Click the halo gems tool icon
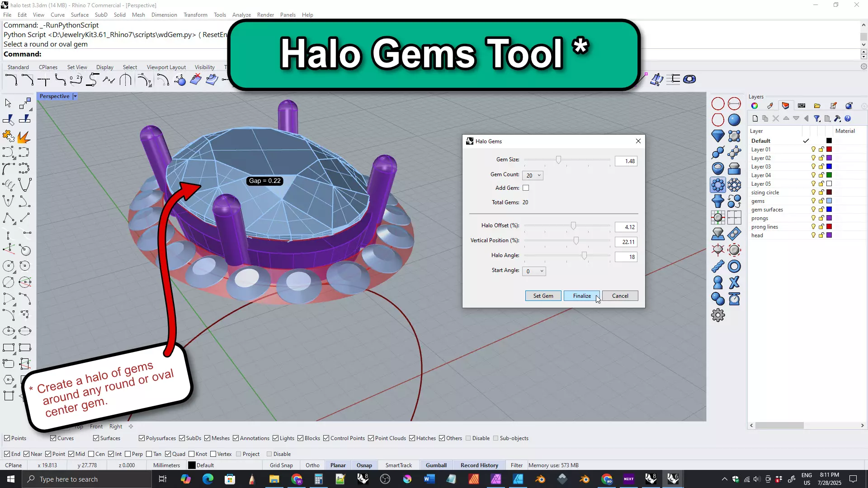The height and width of the screenshot is (488, 868). (718, 185)
